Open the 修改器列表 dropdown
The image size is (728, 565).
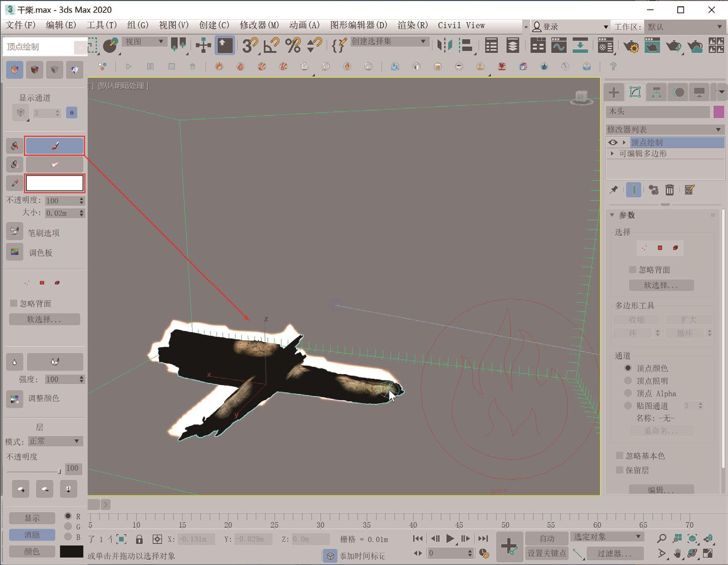click(665, 130)
